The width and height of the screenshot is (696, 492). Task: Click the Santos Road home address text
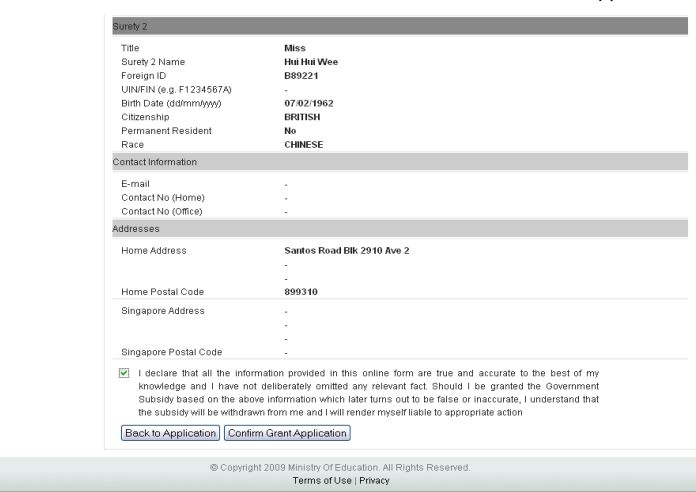[347, 250]
